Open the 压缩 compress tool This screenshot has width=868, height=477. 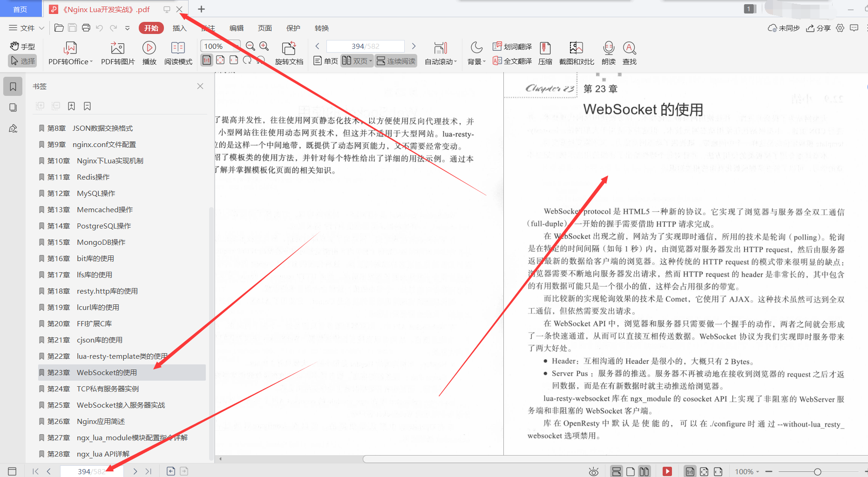click(545, 53)
